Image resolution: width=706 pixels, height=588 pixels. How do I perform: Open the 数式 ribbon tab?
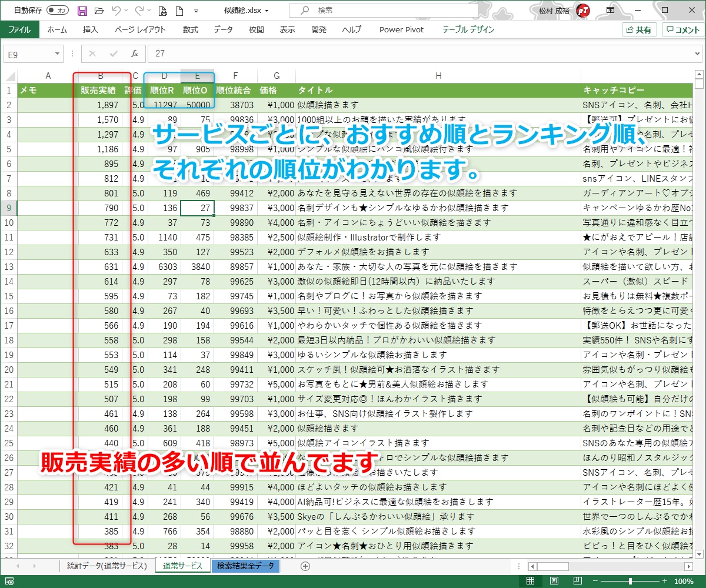(190, 29)
